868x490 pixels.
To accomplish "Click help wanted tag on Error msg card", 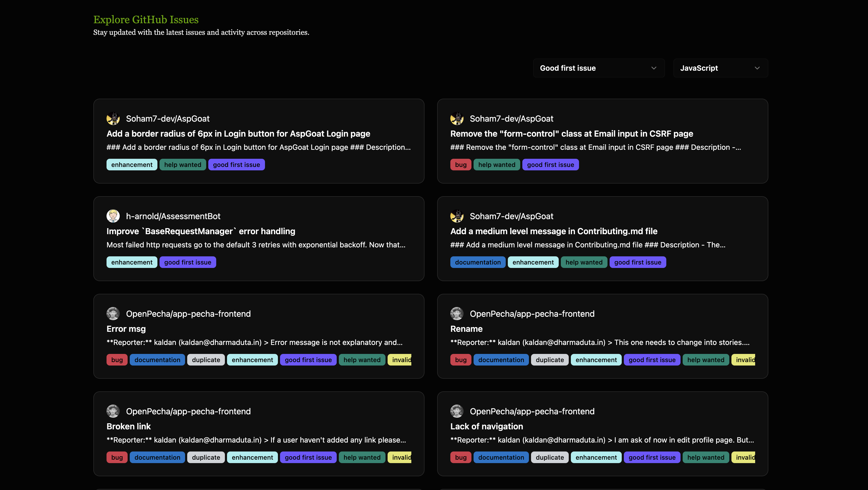I will [x=362, y=359].
